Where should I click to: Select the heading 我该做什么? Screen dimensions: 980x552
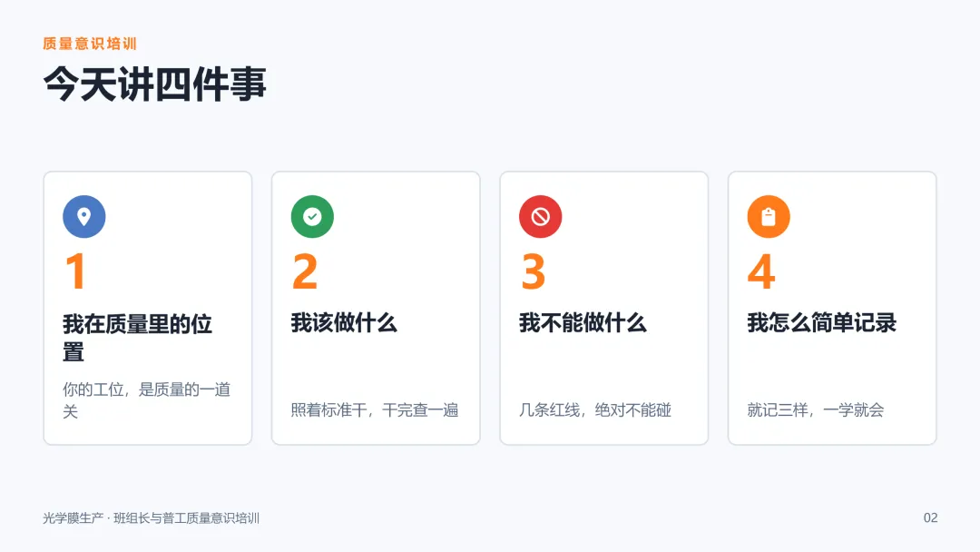click(x=344, y=322)
